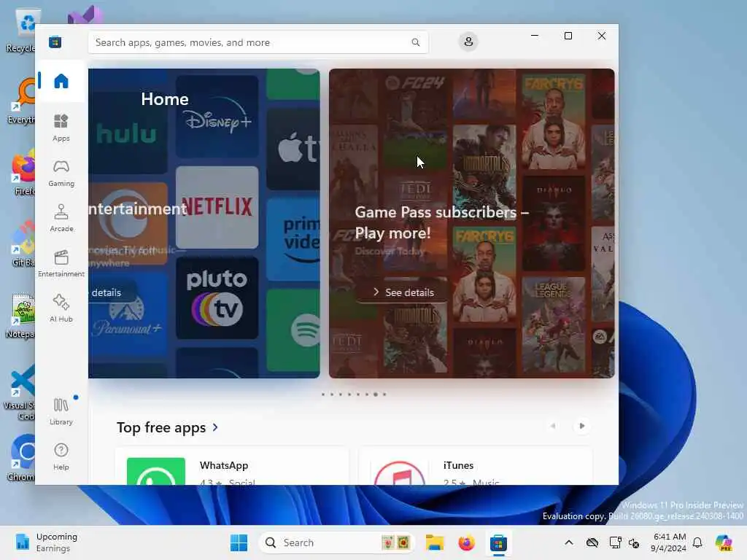Open the Windows Start menu
Screen dimensions: 747x560
click(239, 542)
